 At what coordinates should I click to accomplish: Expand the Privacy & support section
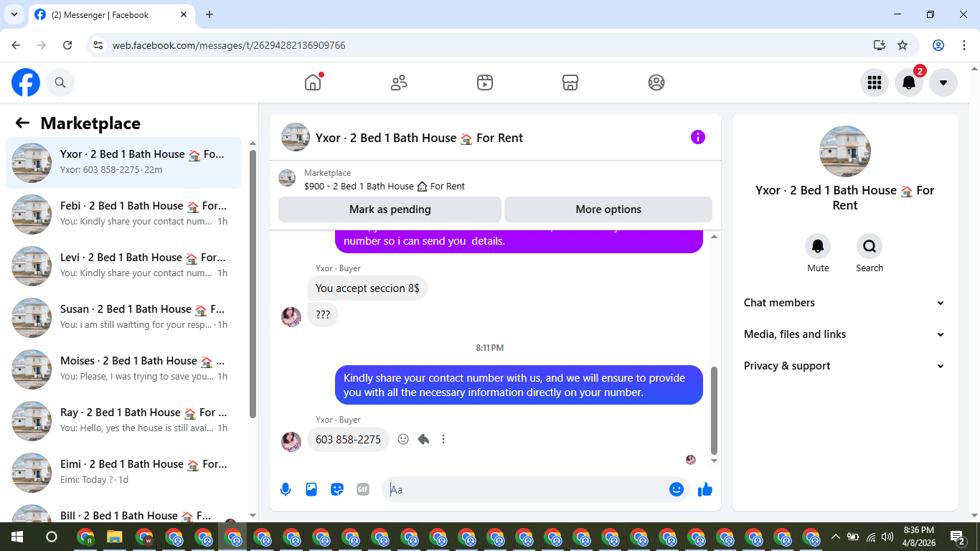[x=844, y=366]
